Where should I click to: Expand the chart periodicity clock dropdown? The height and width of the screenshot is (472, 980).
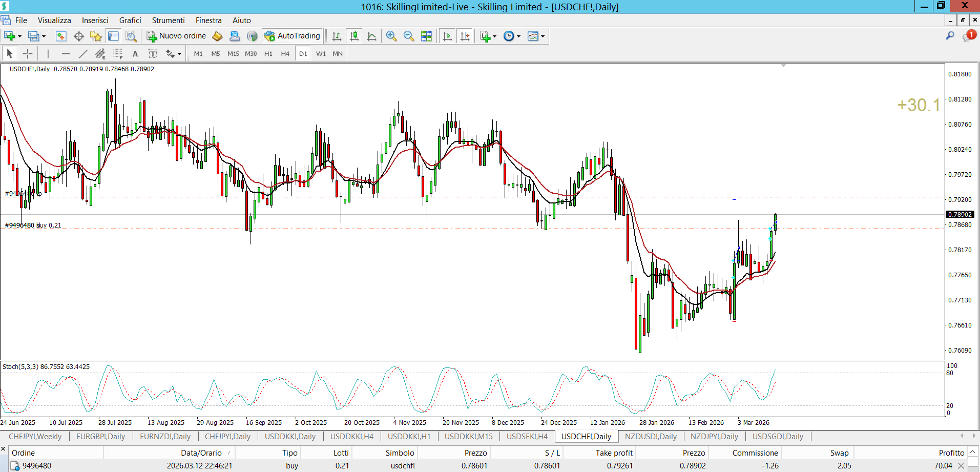click(518, 36)
